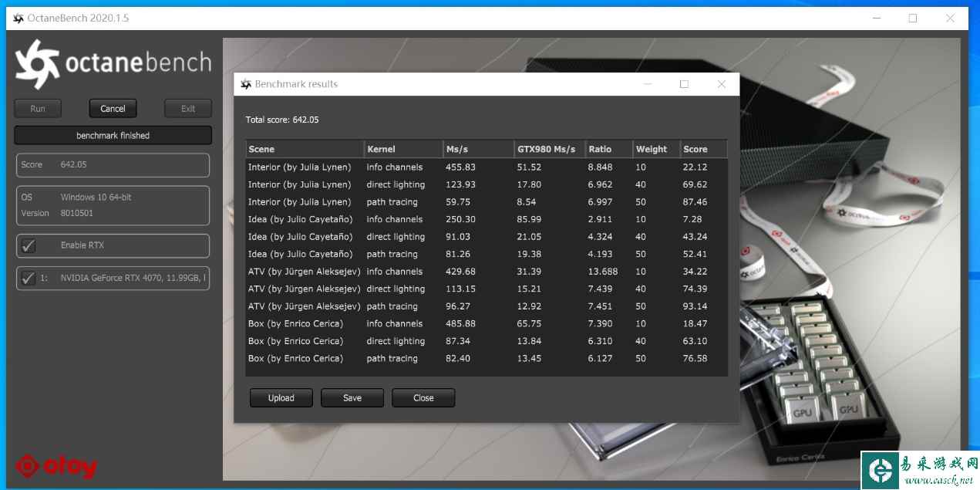980x490 pixels.
Task: Click the version number 8010501
Action: point(77,213)
